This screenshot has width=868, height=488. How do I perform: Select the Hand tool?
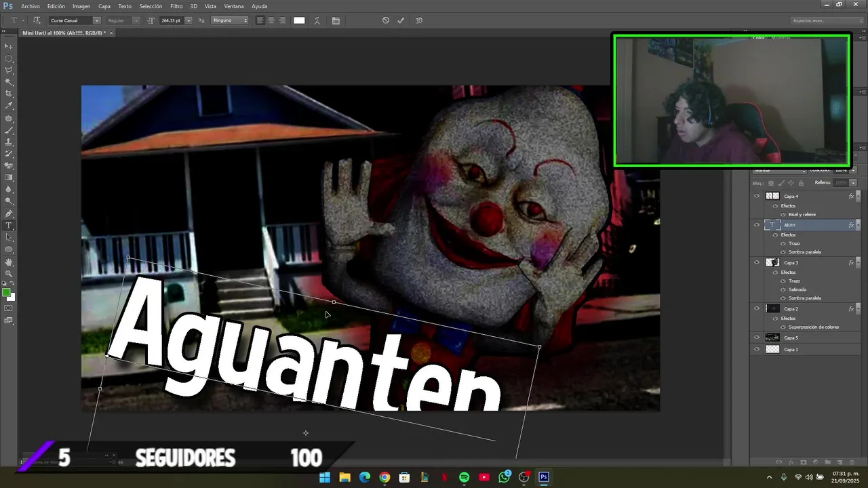coord(9,262)
